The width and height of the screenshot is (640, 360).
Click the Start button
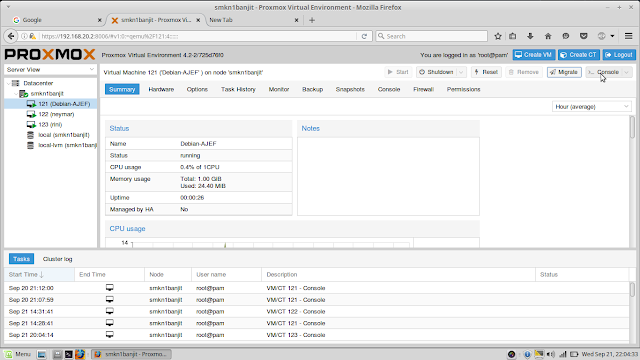398,72
